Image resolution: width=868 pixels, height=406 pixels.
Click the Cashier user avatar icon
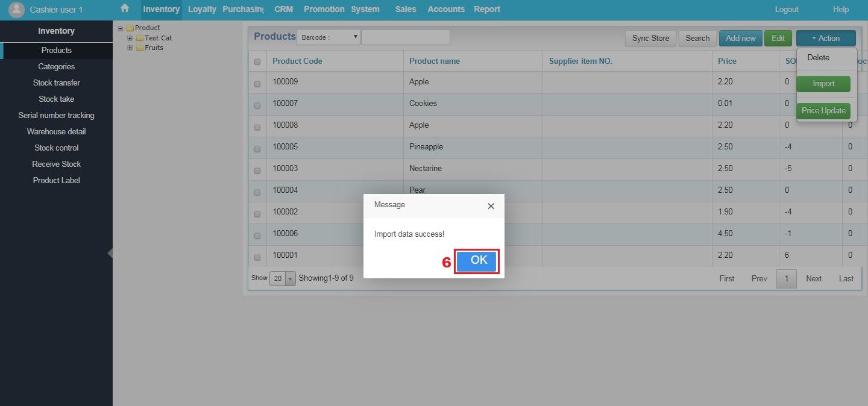point(16,9)
